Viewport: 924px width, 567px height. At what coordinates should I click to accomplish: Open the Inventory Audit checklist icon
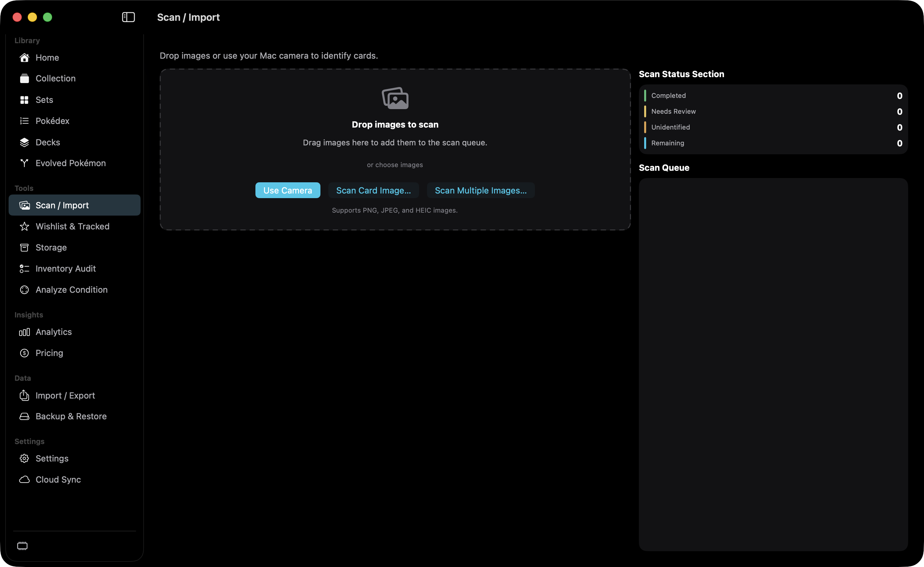click(24, 268)
